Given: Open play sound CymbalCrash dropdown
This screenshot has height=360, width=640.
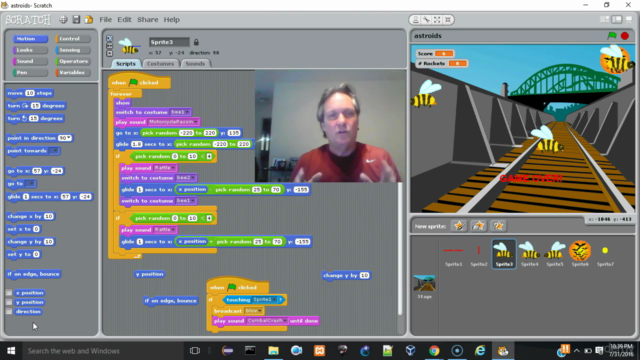Looking at the screenshot, I should pyautogui.click(x=284, y=321).
